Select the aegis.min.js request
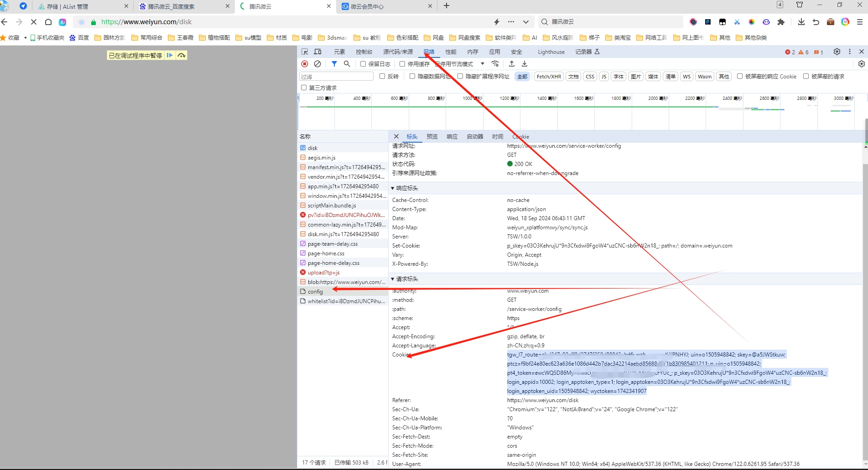 tap(343, 158)
